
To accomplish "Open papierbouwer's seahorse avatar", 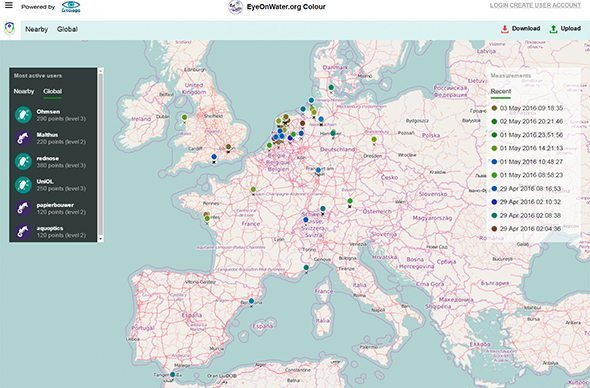I will (x=23, y=208).
